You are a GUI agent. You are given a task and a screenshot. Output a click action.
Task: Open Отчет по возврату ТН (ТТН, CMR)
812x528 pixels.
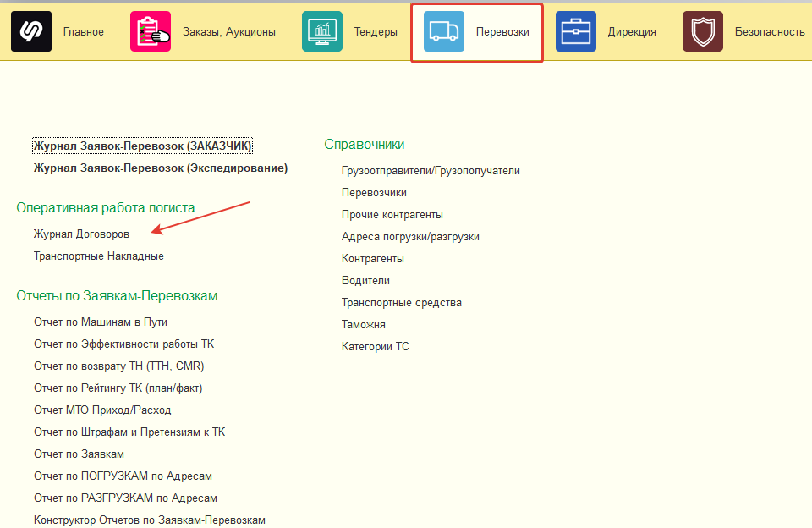[x=118, y=366]
